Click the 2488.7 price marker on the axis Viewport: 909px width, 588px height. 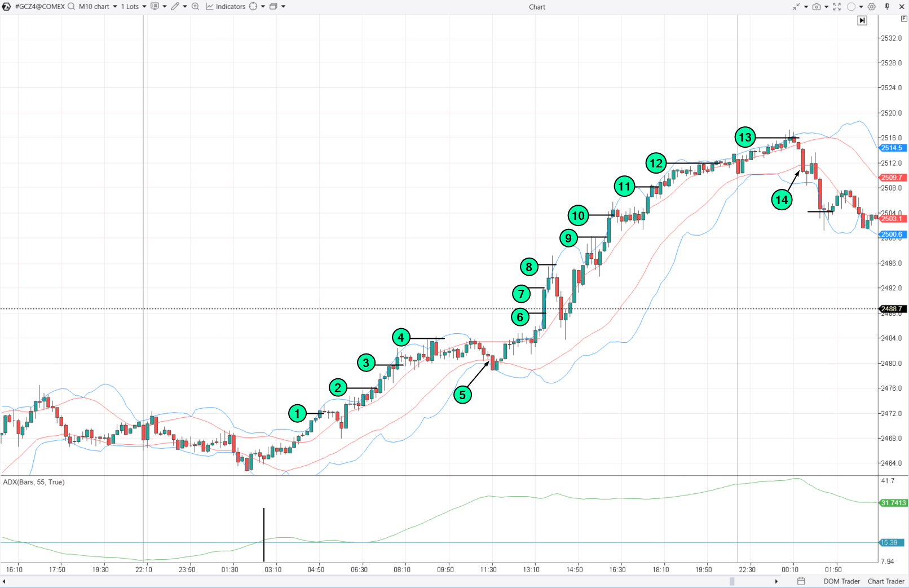point(892,308)
